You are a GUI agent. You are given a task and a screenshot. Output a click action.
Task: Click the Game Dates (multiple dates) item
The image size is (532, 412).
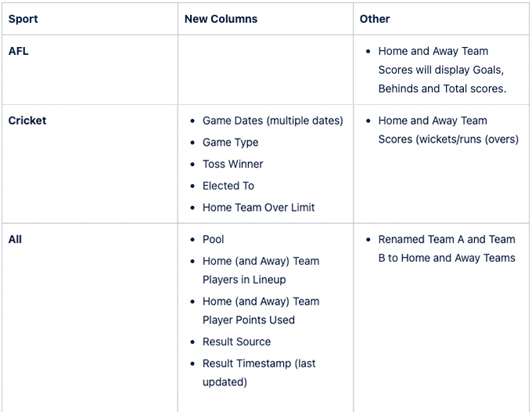click(x=273, y=121)
